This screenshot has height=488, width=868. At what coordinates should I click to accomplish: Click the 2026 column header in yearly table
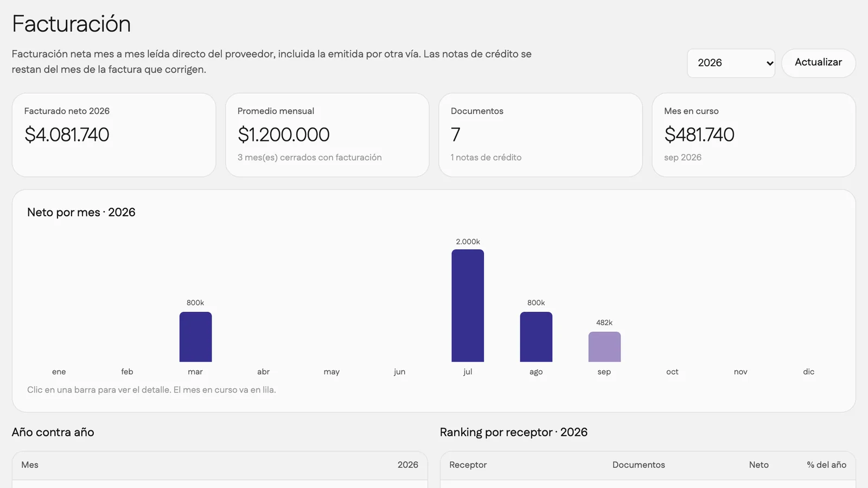point(407,465)
